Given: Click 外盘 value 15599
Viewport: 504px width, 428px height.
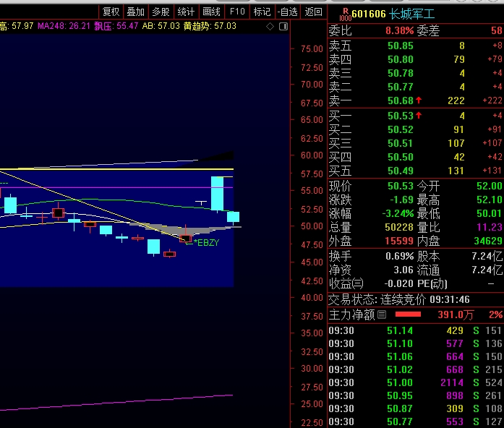Looking at the screenshot, I should pyautogui.click(x=399, y=241).
